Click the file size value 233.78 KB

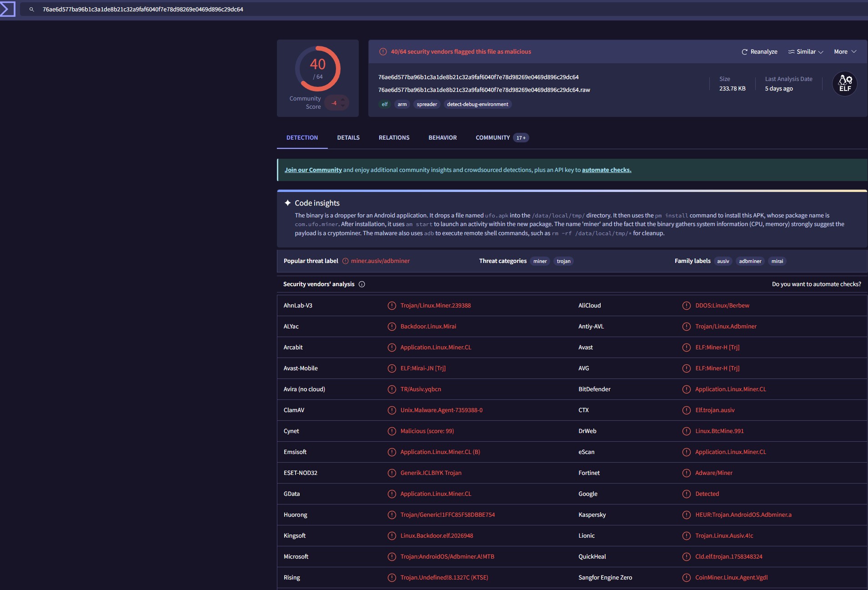pos(732,89)
